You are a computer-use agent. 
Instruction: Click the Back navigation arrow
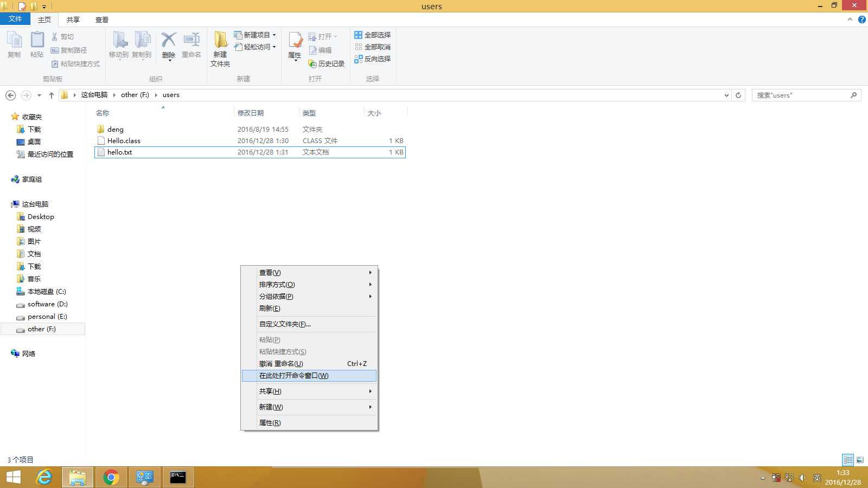click(x=10, y=95)
